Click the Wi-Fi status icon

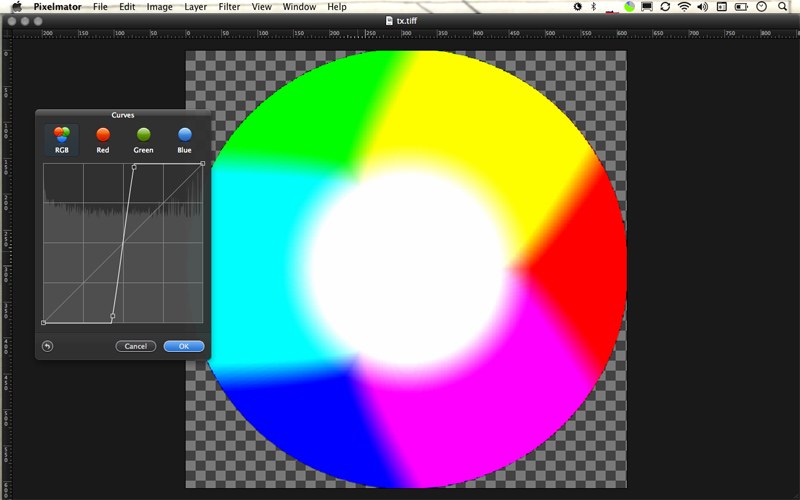684,6
